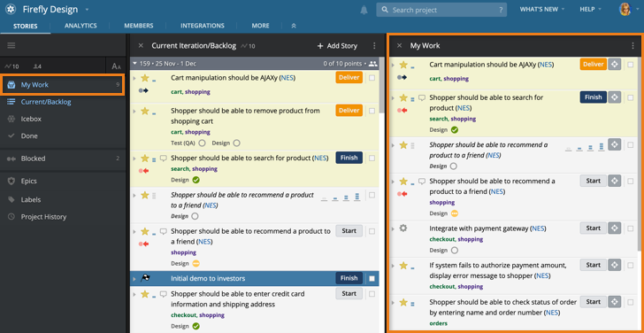Open the Integrations tab
The width and height of the screenshot is (644, 333).
(x=203, y=26)
